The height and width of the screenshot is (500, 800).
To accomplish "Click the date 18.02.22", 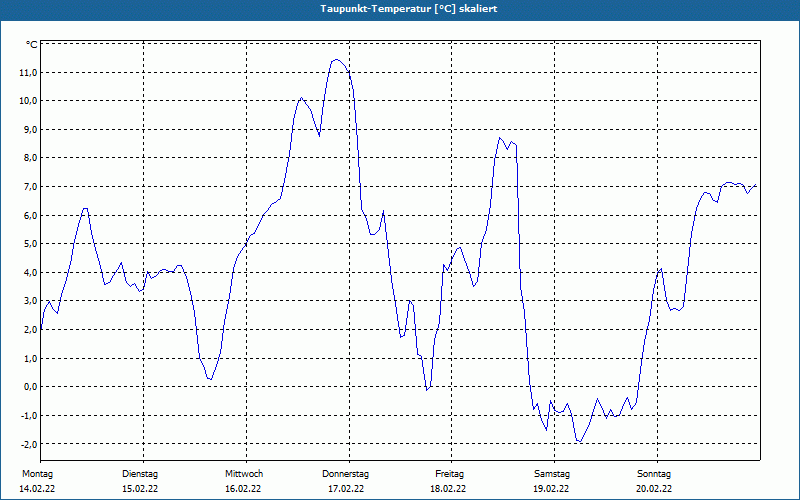I will (x=448, y=489).
